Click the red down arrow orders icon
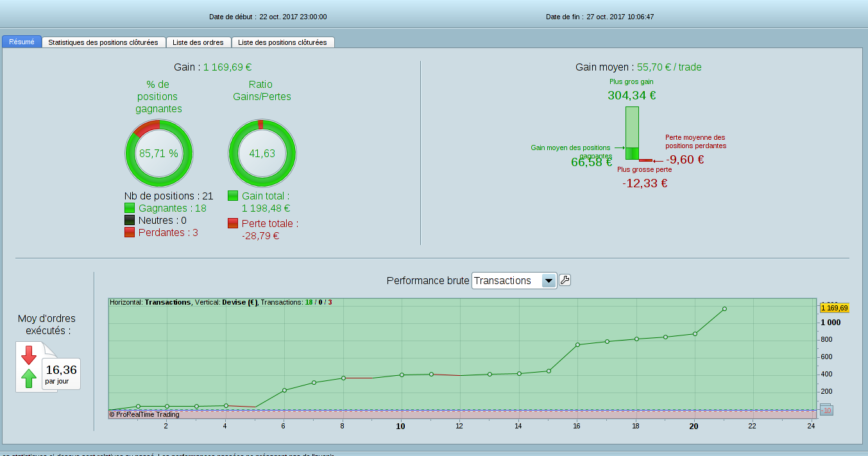This screenshot has height=456, width=868. tap(29, 355)
